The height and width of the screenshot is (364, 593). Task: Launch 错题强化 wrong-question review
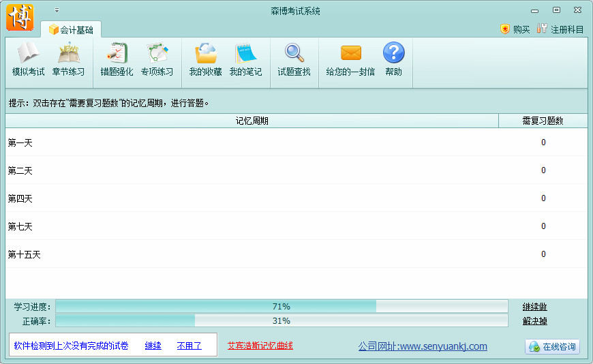coord(117,60)
